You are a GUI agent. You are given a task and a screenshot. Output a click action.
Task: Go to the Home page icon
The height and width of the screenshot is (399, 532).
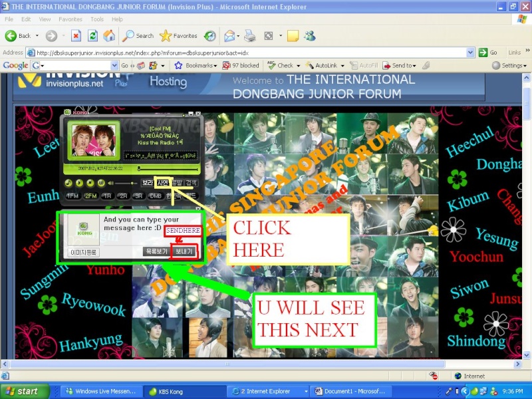(109, 36)
